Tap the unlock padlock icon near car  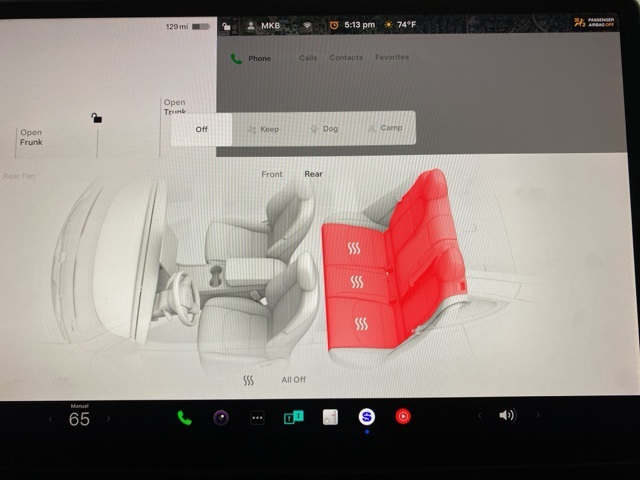[x=97, y=118]
